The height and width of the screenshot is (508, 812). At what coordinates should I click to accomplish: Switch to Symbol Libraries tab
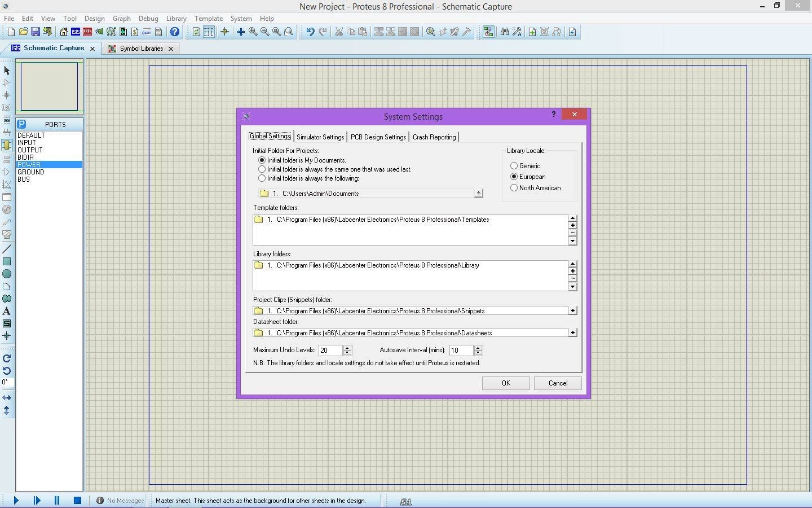(141, 49)
